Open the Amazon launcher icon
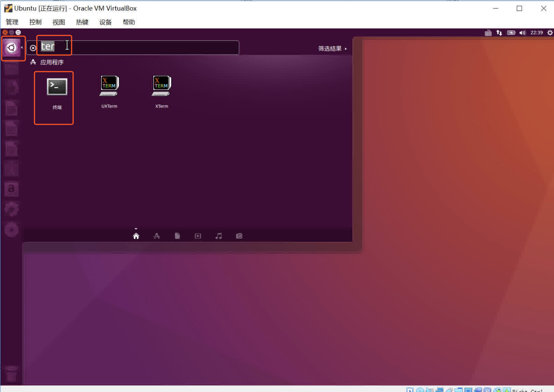Screen dimensions: 554x392 [x=11, y=189]
